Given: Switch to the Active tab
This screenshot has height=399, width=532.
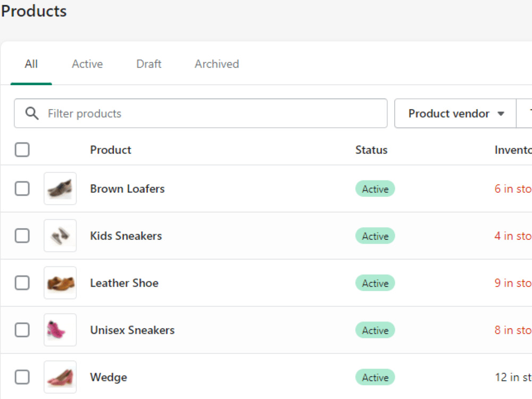Looking at the screenshot, I should click(x=87, y=64).
